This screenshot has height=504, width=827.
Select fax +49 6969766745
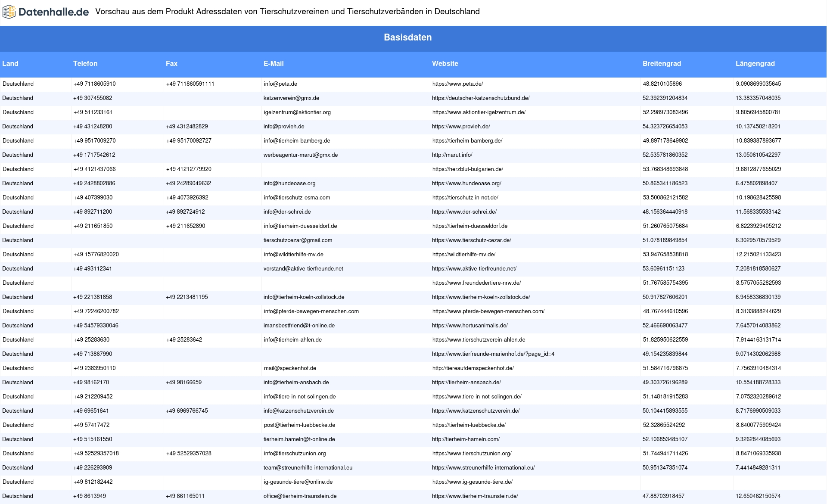tap(187, 411)
